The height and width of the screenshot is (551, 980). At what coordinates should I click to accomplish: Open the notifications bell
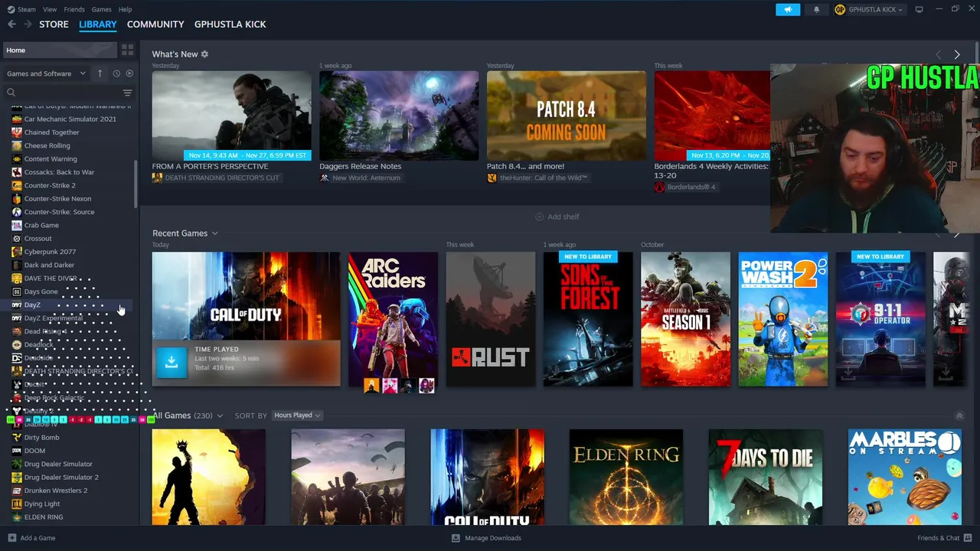pyautogui.click(x=816, y=9)
